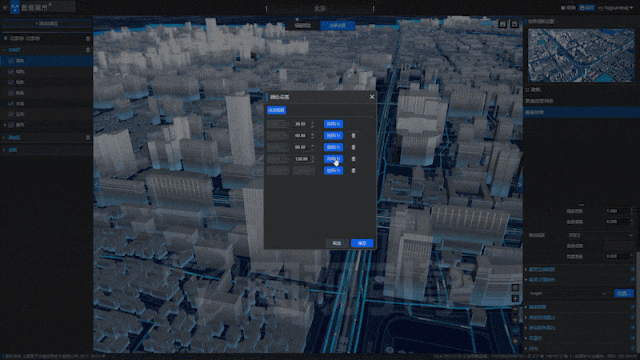
Task: Click the color swatch of the 30.00 row
Action: point(278,124)
